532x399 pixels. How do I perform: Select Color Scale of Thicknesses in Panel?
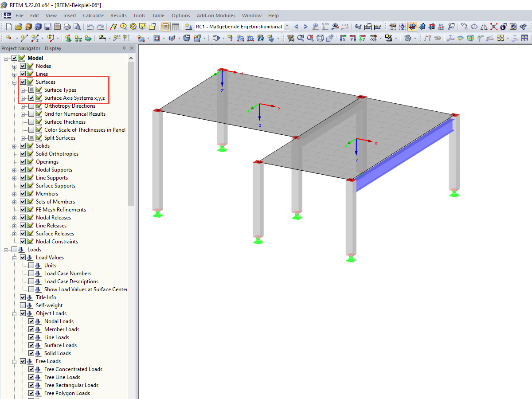(85, 130)
